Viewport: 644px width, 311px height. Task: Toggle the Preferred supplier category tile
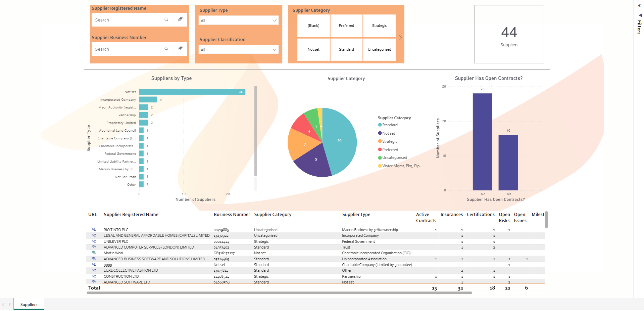[346, 26]
